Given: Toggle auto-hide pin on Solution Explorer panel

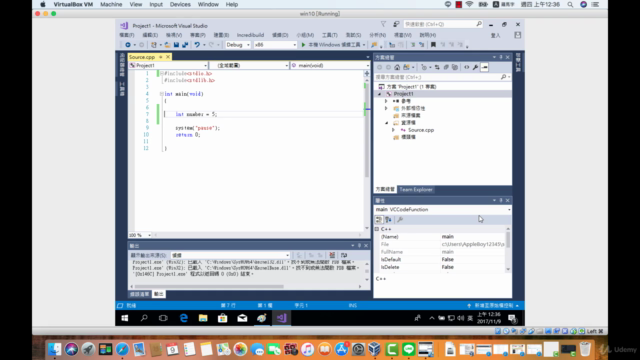Looking at the screenshot, I should coord(501,57).
